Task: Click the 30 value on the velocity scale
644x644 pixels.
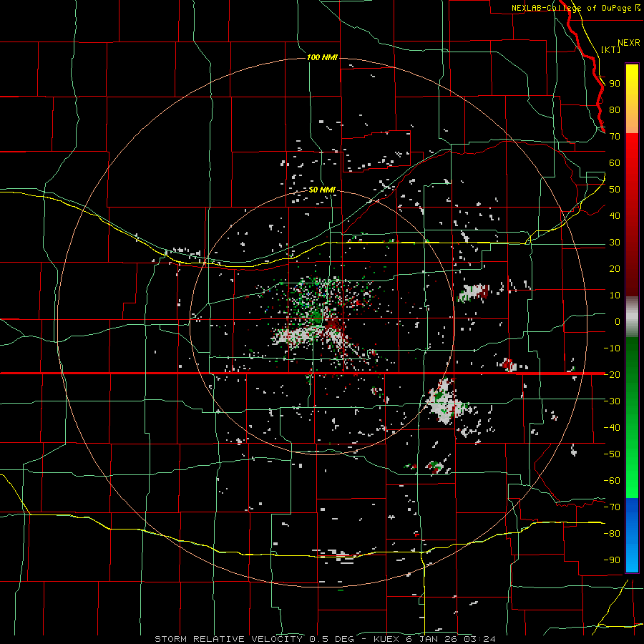Action: click(615, 243)
